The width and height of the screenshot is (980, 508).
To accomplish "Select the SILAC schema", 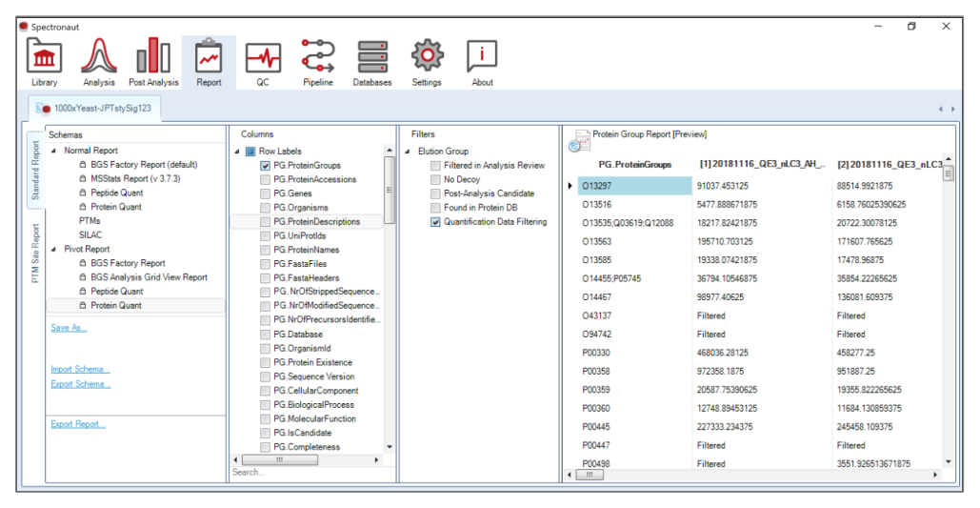I will 90,235.
